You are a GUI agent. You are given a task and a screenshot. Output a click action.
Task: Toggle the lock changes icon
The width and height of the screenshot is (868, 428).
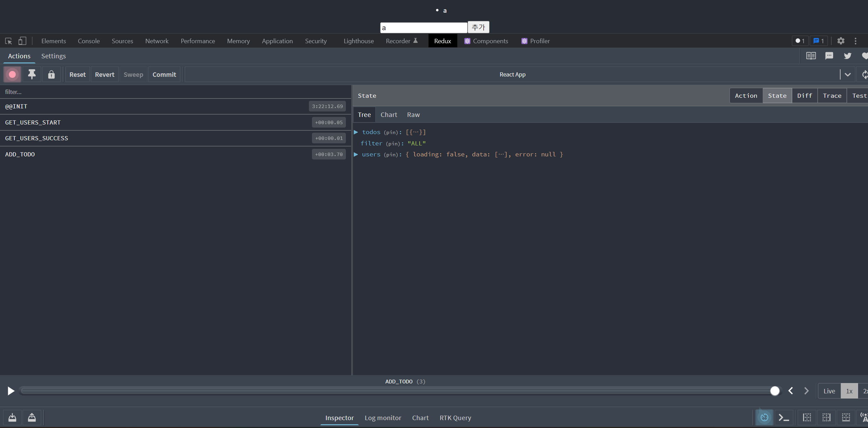point(51,74)
